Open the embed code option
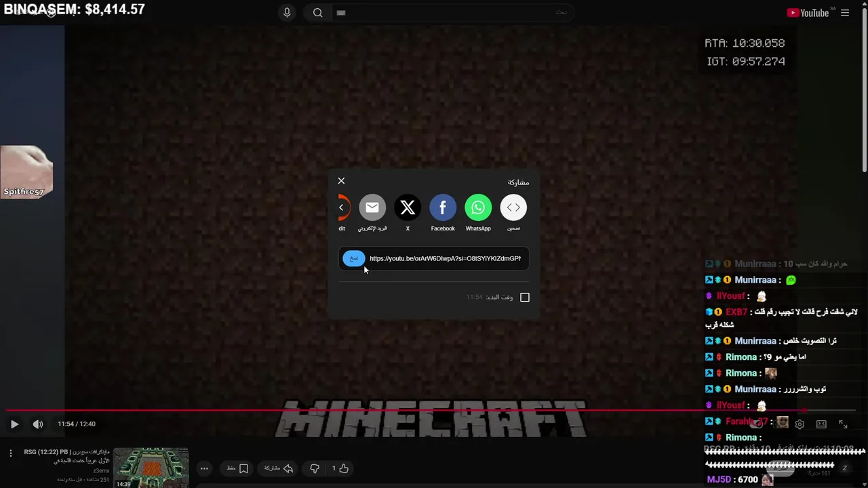The width and height of the screenshot is (868, 488). [x=513, y=207]
